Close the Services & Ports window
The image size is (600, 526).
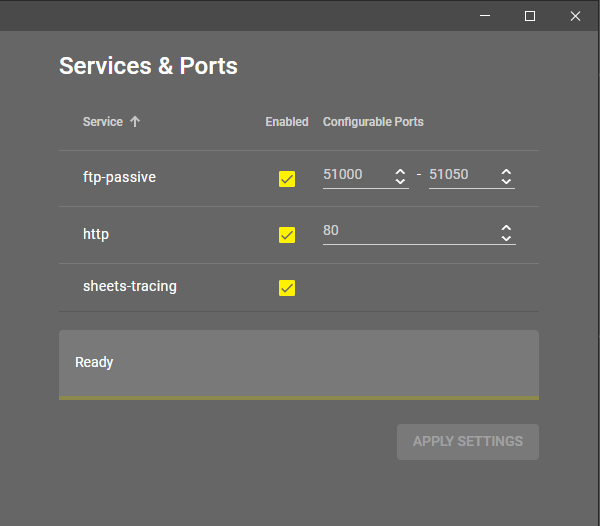(x=576, y=16)
